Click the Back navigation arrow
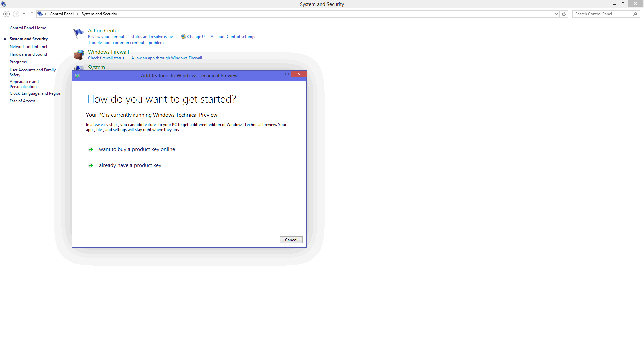The image size is (644, 357). [x=6, y=14]
